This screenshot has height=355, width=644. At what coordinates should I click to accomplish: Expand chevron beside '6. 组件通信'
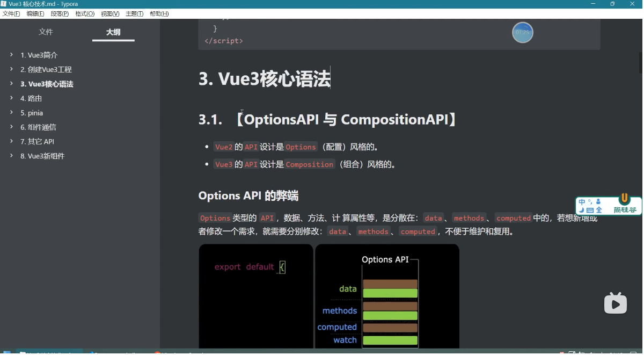click(11, 127)
